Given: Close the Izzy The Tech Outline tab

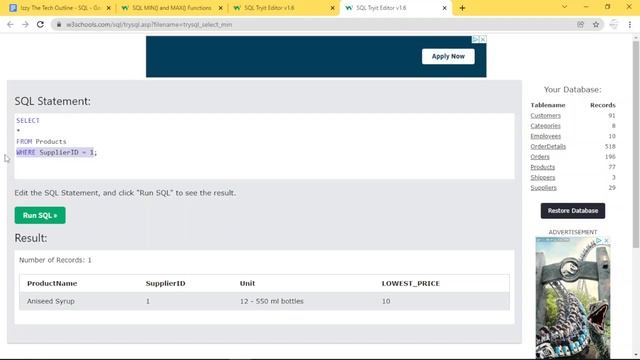Looking at the screenshot, I should pos(109,8).
